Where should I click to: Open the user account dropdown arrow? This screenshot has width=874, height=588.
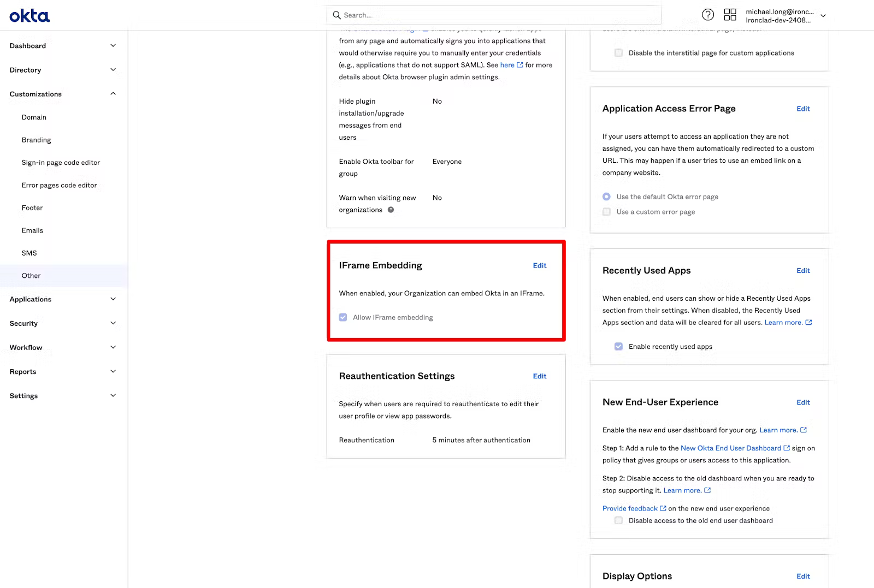coord(823,16)
